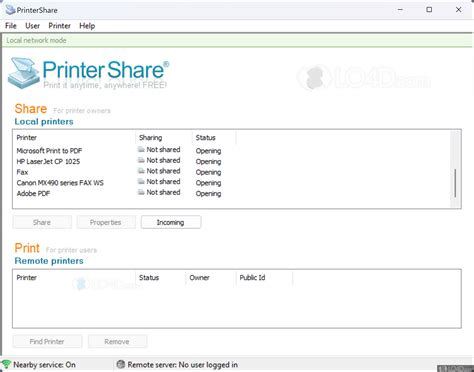
Task: Click Opening status for Canon MX490
Action: point(208,183)
